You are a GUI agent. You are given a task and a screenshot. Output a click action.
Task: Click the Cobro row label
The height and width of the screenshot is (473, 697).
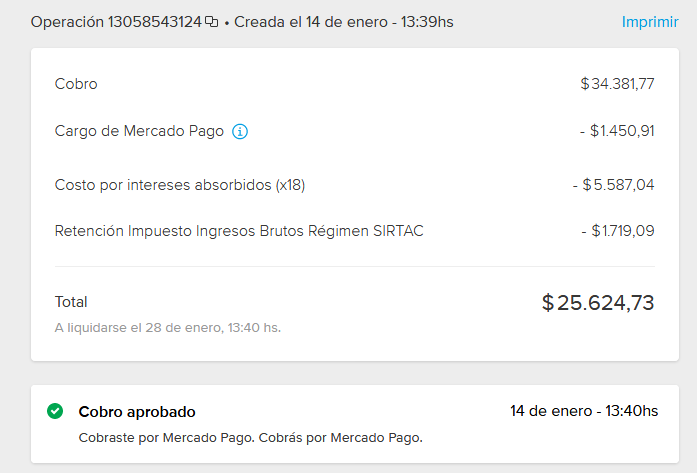click(x=76, y=84)
